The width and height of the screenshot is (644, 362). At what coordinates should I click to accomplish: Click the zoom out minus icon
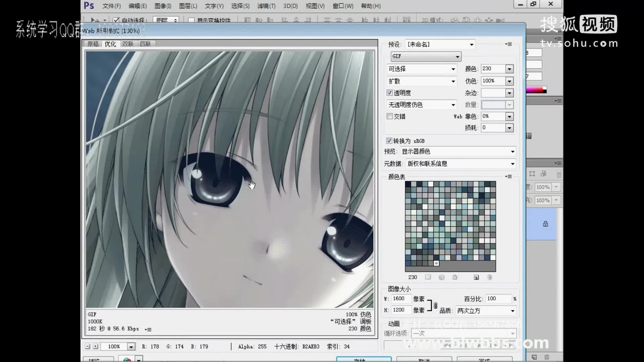click(x=88, y=346)
